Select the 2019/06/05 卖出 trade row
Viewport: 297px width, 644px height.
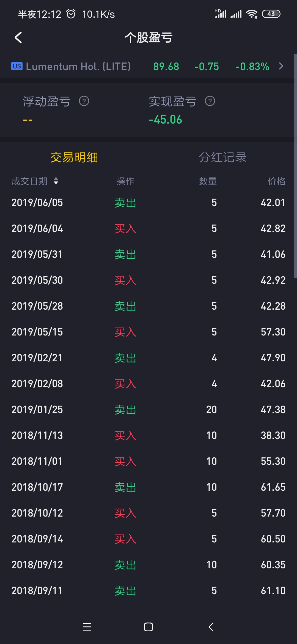click(148, 203)
